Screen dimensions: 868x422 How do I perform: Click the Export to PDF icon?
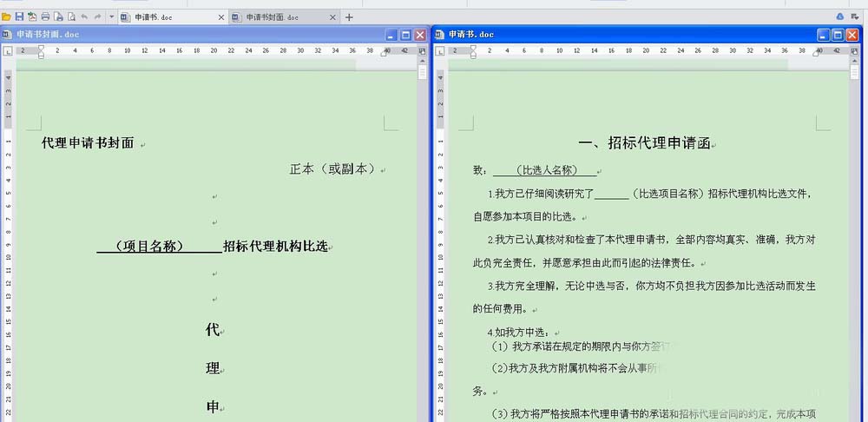point(32,17)
